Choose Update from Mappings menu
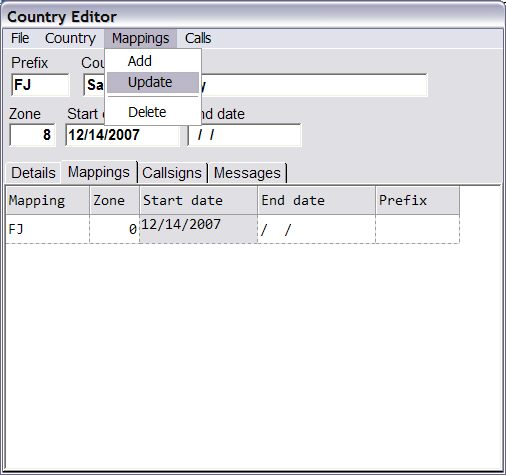This screenshot has height=475, width=506. [153, 82]
